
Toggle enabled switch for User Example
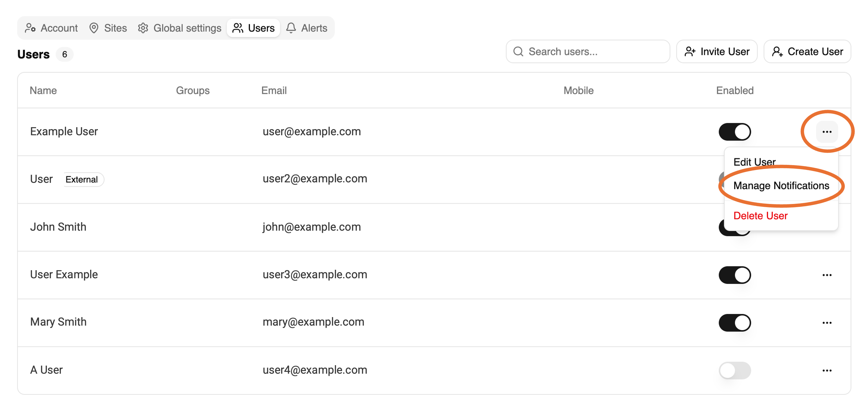coord(734,275)
